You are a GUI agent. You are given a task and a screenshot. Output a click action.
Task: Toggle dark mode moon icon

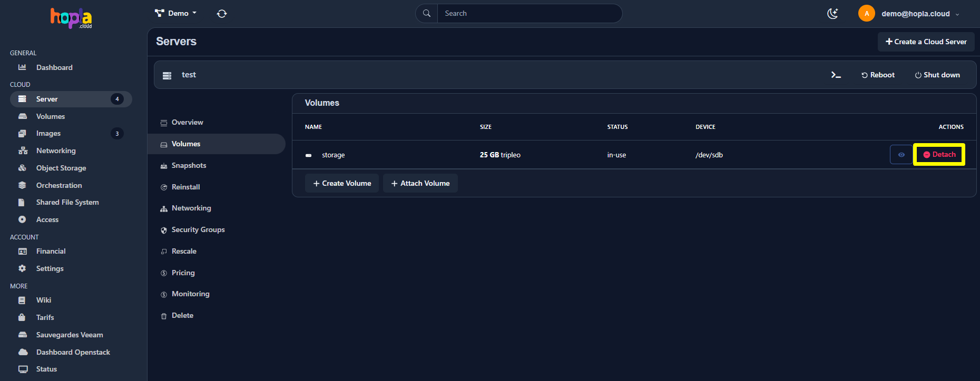click(x=832, y=14)
